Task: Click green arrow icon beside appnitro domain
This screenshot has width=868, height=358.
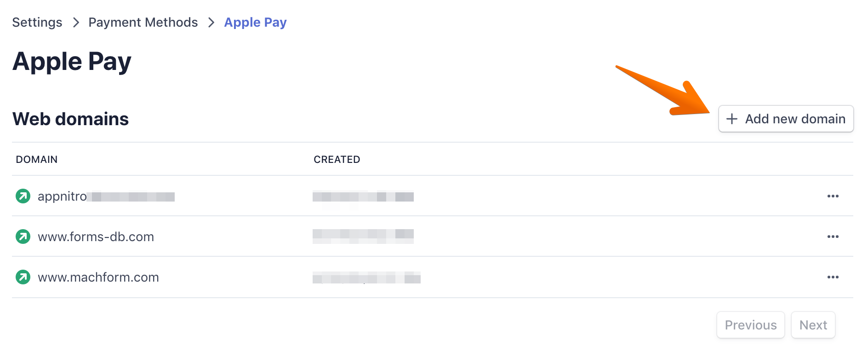Action: point(23,196)
